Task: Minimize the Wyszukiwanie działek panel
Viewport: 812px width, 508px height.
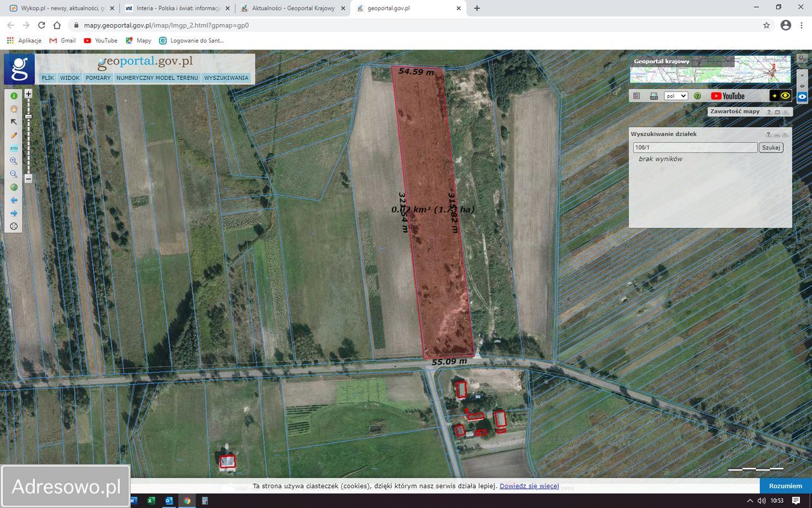Action: (776, 135)
